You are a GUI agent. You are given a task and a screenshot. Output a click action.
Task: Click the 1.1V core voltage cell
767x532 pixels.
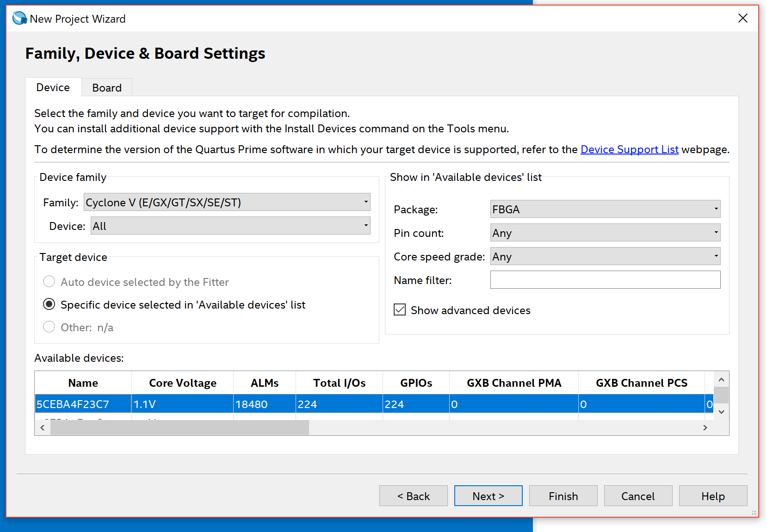coord(183,404)
